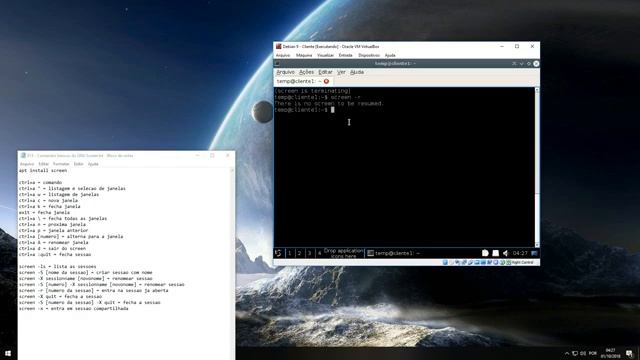The image size is (640, 360).
Task: Click the 04:27 clock in VM panel
Action: tap(520, 253)
